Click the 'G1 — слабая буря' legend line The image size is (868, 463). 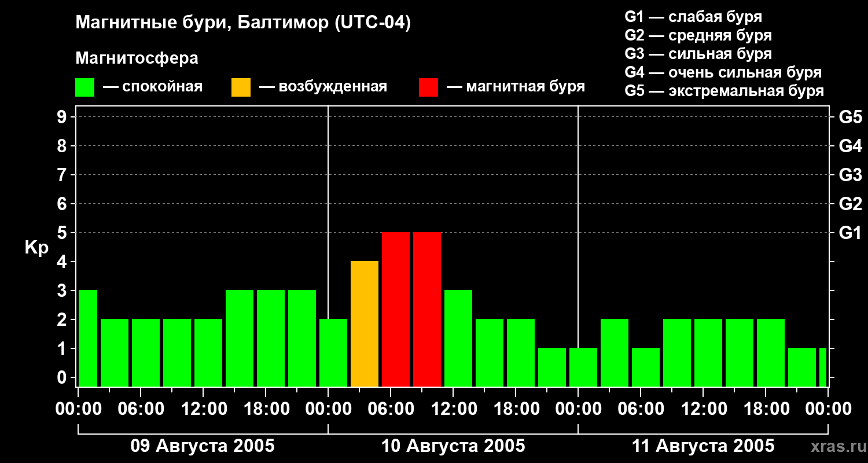[x=693, y=17]
